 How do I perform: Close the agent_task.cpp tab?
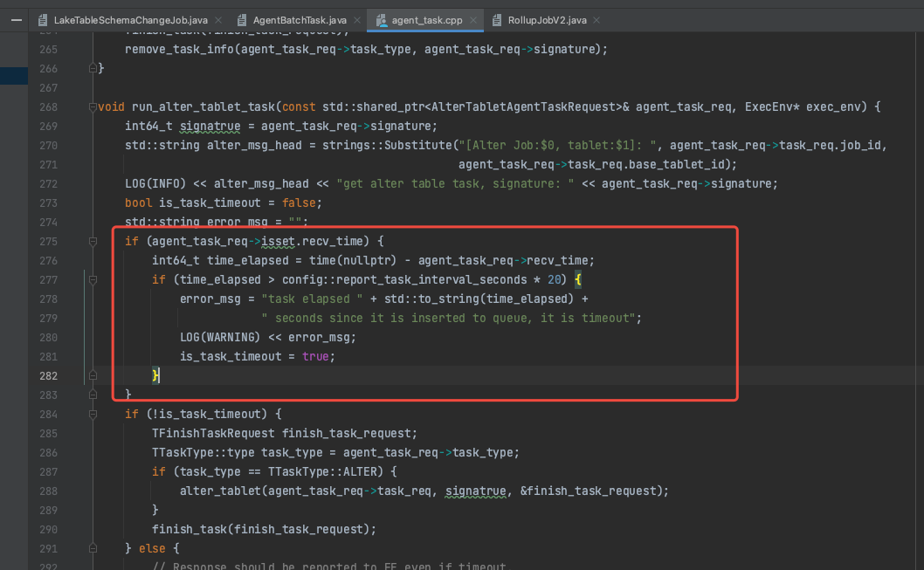tap(473, 21)
